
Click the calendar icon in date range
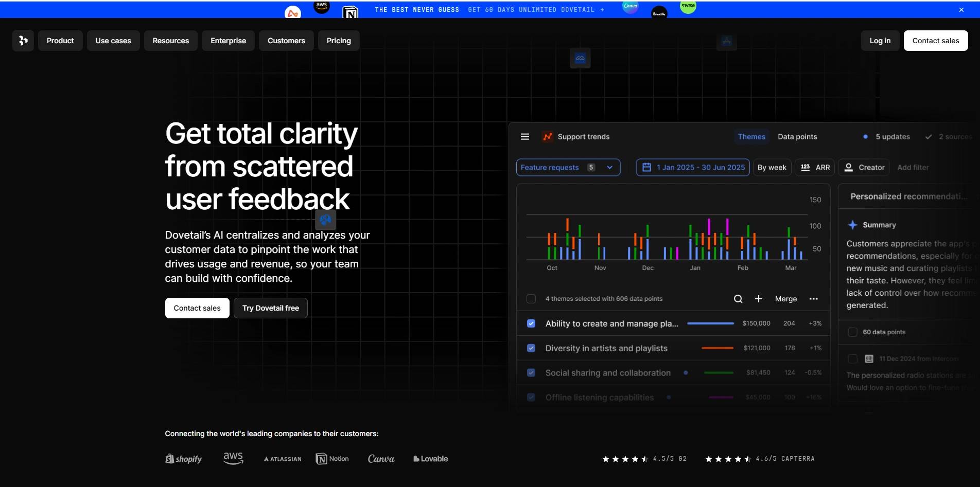click(x=647, y=168)
